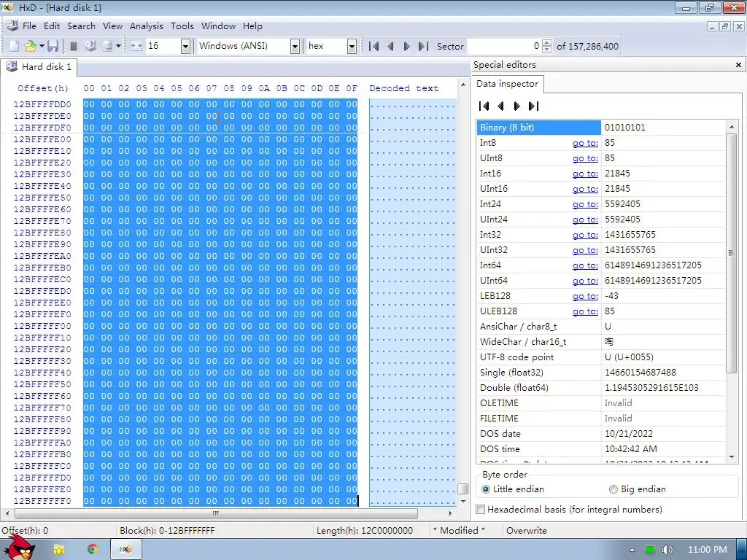The width and height of the screenshot is (747, 560).
Task: Expand the Open file dropdown arrow
Action: point(42,46)
